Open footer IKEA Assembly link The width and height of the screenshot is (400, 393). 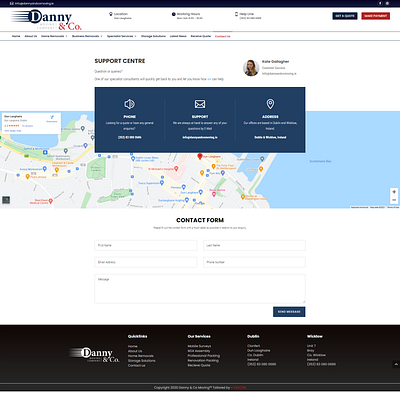click(x=199, y=351)
